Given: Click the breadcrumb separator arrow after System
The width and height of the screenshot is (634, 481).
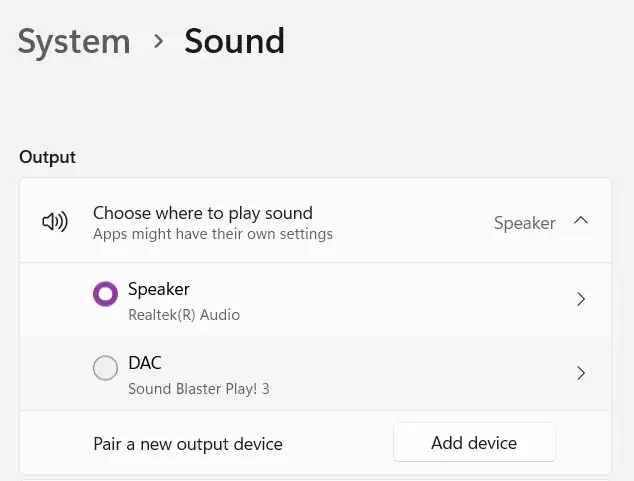Looking at the screenshot, I should click(x=158, y=41).
